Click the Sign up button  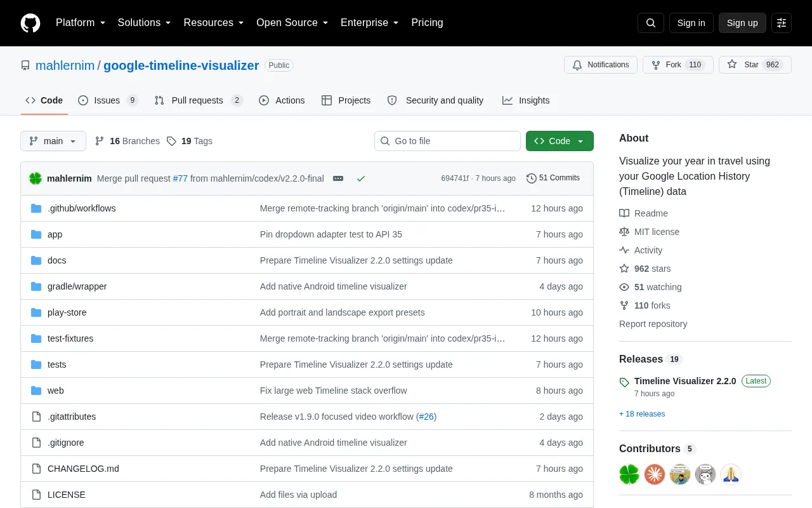742,23
